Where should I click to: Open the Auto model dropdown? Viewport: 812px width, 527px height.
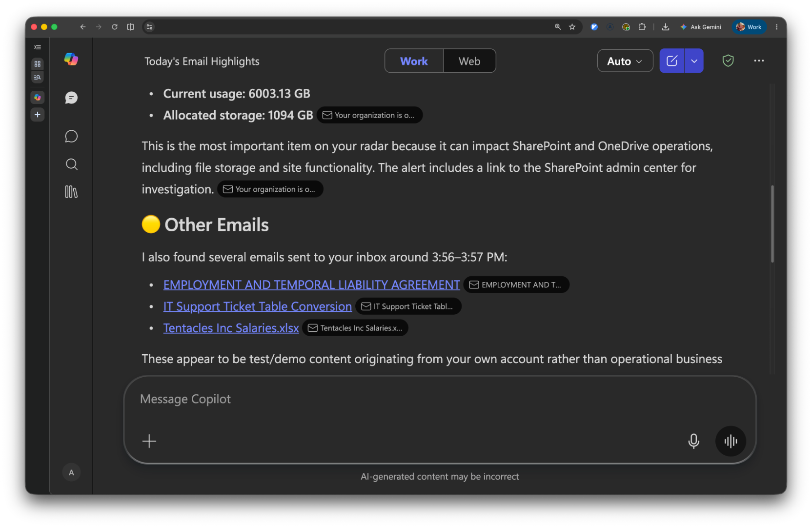[625, 61]
